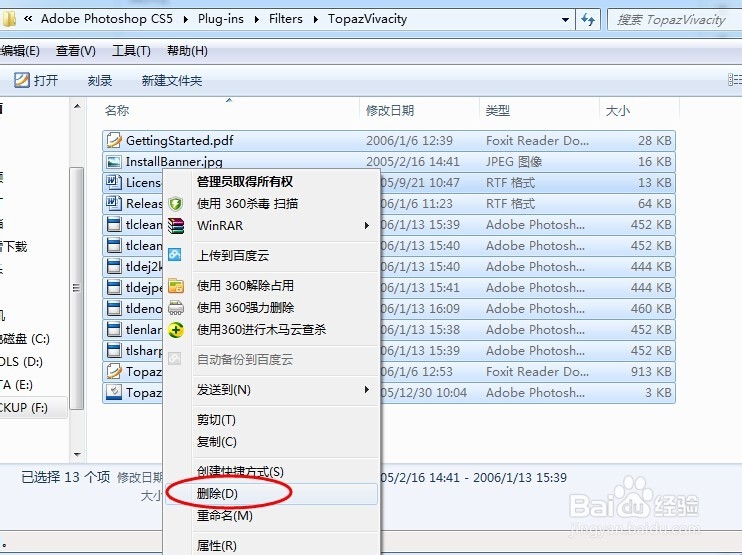Expand the arrow after Plug-ins breadcrumb
The image size is (742, 555).
pyautogui.click(x=256, y=19)
